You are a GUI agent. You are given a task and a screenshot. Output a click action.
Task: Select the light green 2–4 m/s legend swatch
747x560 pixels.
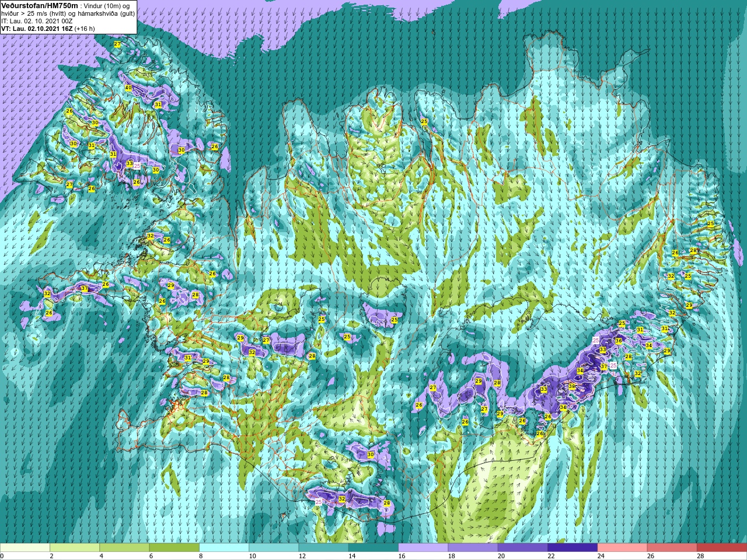75,548
